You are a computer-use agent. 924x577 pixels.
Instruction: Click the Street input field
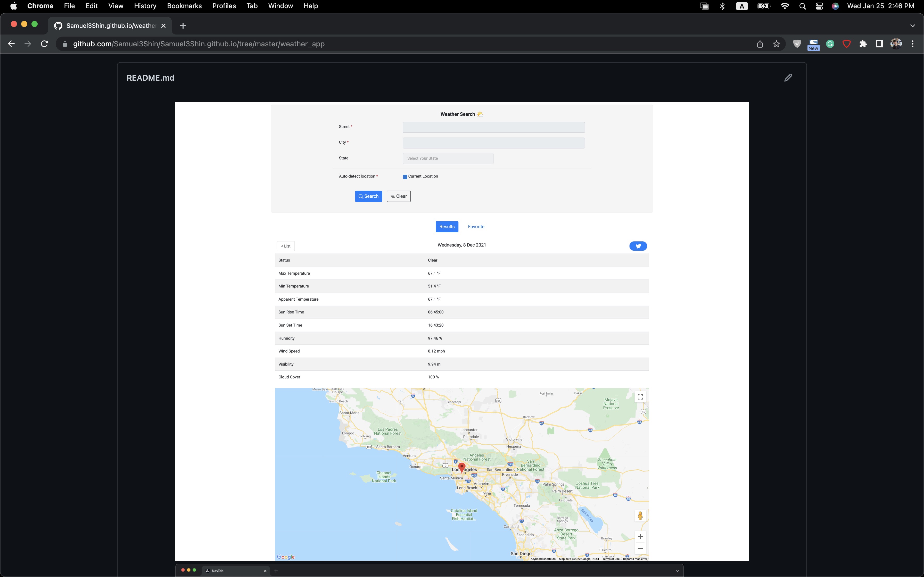493,127
